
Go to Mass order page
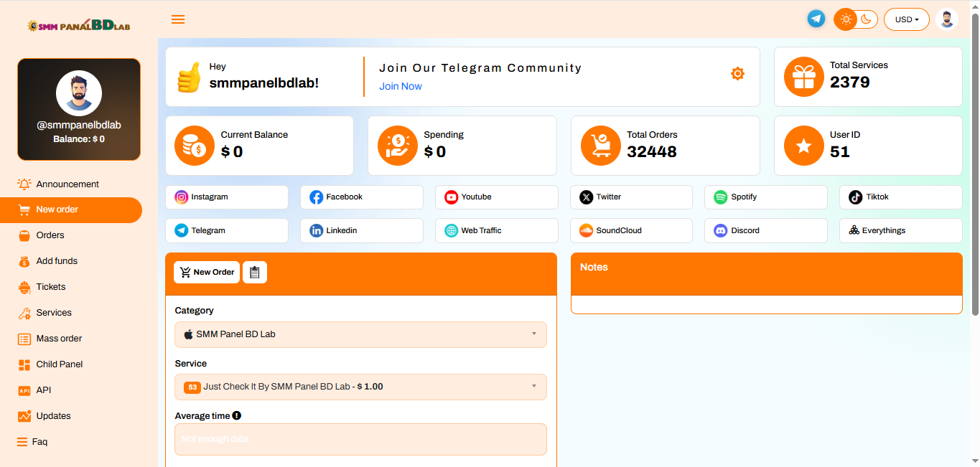coord(59,339)
